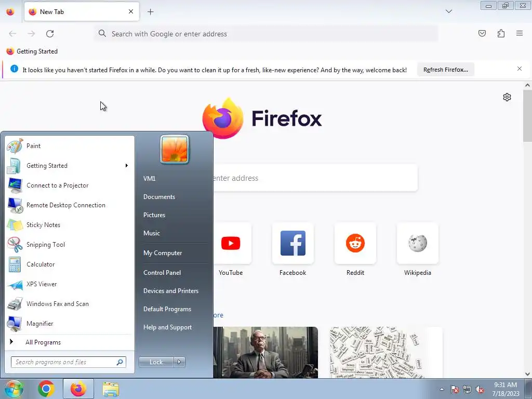Screen dimensions: 532x399
Task: Click Search programs and files box
Action: [68, 362]
